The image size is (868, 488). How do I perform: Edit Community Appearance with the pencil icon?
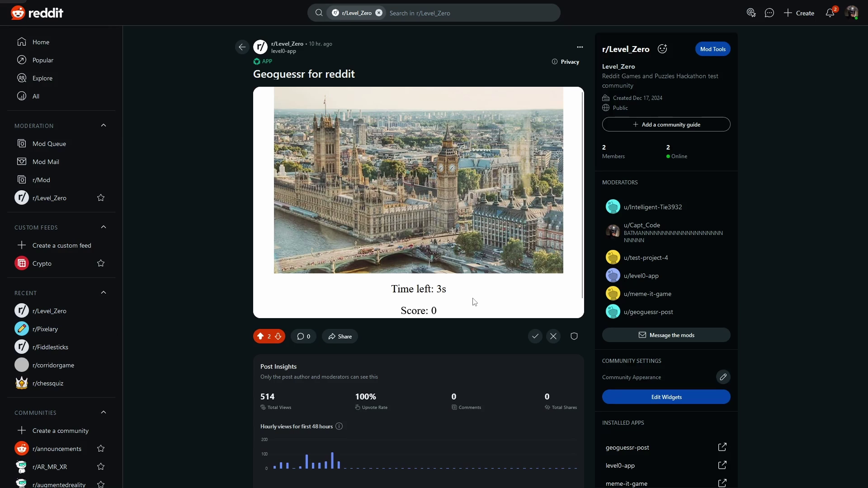[723, 377]
